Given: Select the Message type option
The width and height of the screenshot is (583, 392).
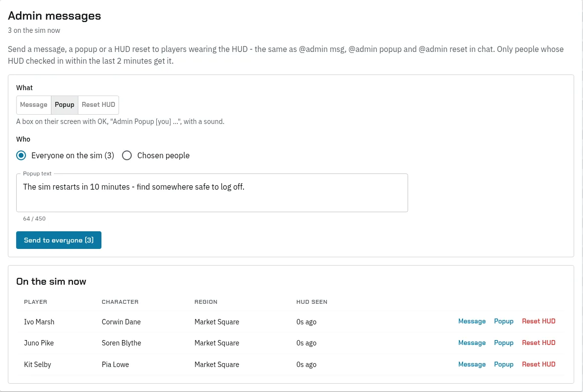Looking at the screenshot, I should tap(34, 105).
